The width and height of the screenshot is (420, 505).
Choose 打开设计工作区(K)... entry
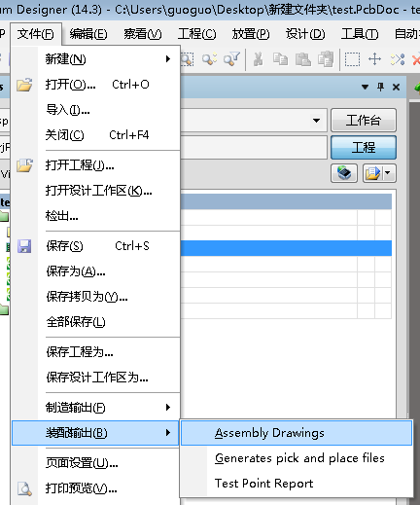(95, 191)
